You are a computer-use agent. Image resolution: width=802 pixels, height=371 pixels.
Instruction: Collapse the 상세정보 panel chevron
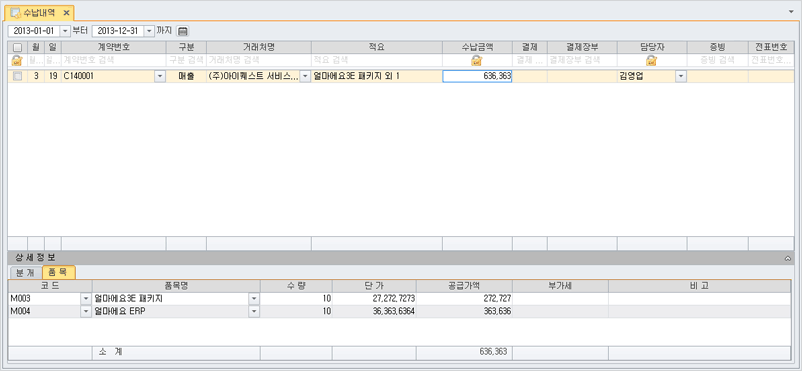pyautogui.click(x=788, y=258)
